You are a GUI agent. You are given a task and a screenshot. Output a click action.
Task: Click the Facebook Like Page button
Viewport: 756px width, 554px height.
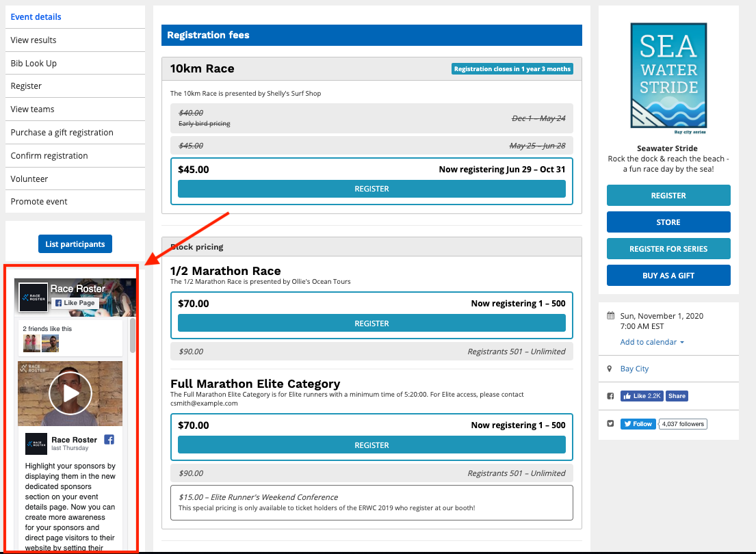pos(75,303)
